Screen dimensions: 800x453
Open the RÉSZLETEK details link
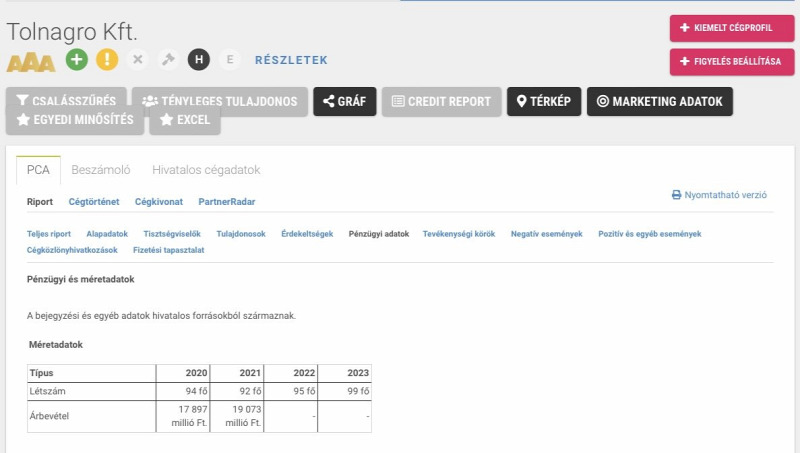[291, 60]
